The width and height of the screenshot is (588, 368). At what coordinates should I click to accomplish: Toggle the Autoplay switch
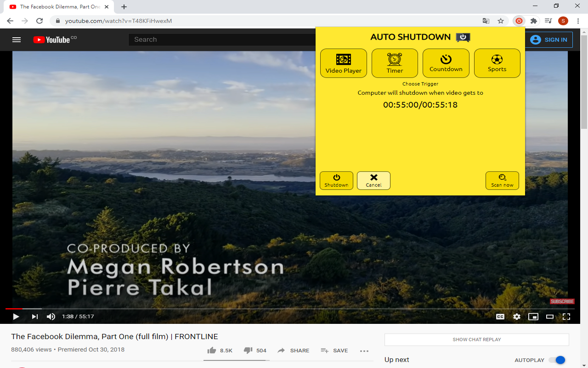coord(557,360)
